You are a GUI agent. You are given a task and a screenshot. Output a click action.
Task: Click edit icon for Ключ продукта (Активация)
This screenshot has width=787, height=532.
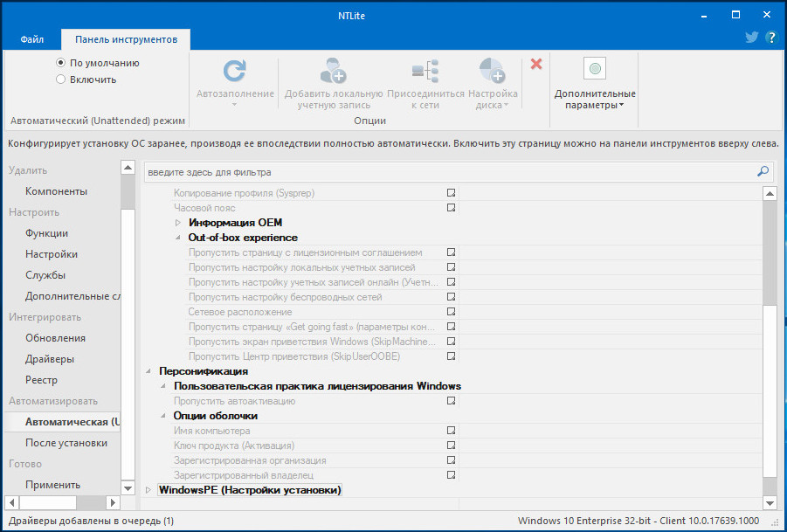[452, 446]
